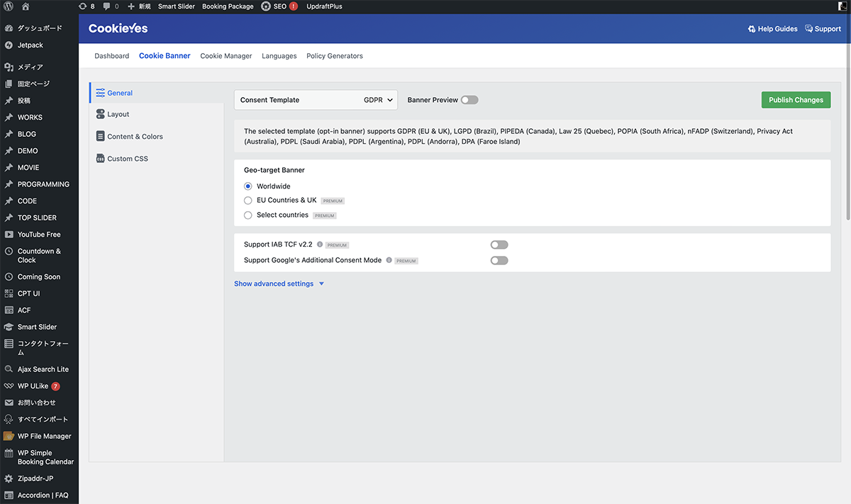Open Jetpack from the sidebar

30,45
